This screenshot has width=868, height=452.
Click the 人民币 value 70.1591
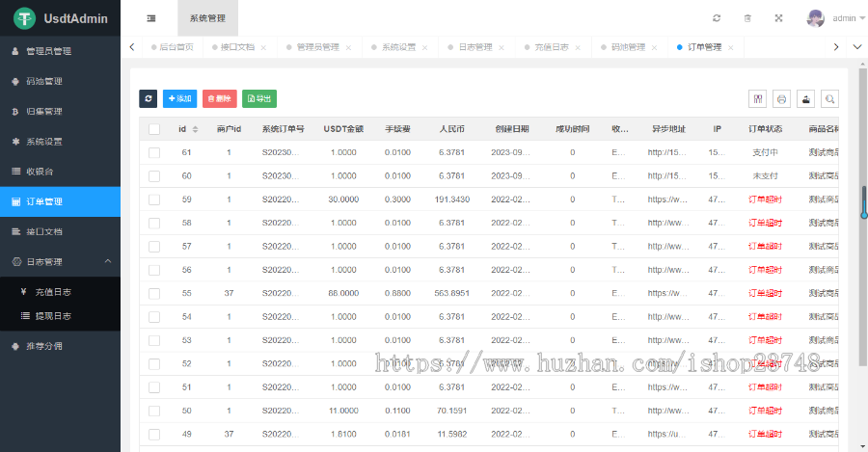point(451,411)
